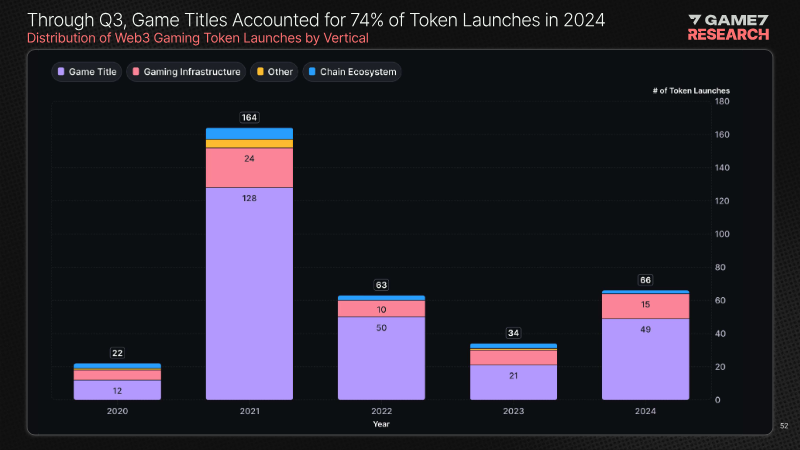The width and height of the screenshot is (800, 450).
Task: Toggle the Gaming Infrastructure legend item
Action: pyautogui.click(x=186, y=72)
